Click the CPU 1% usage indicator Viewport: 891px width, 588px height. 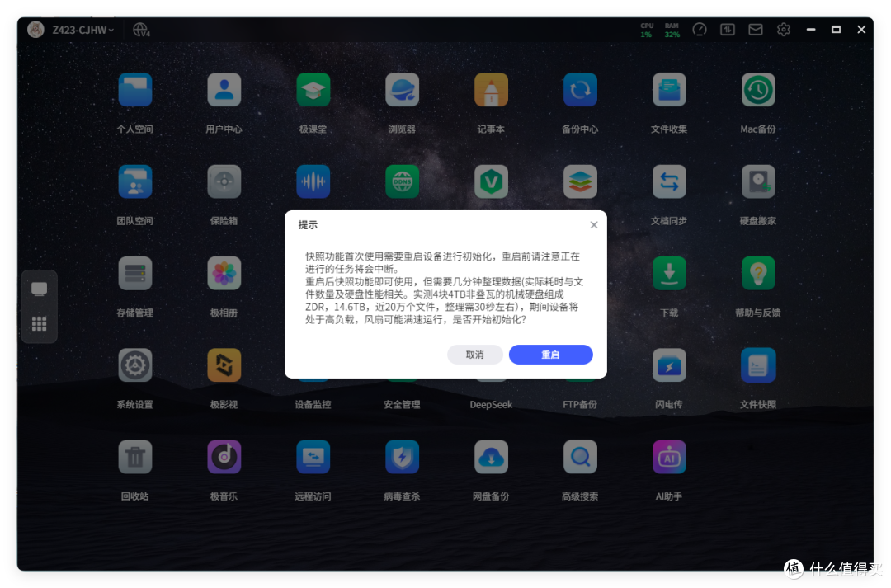pyautogui.click(x=647, y=31)
